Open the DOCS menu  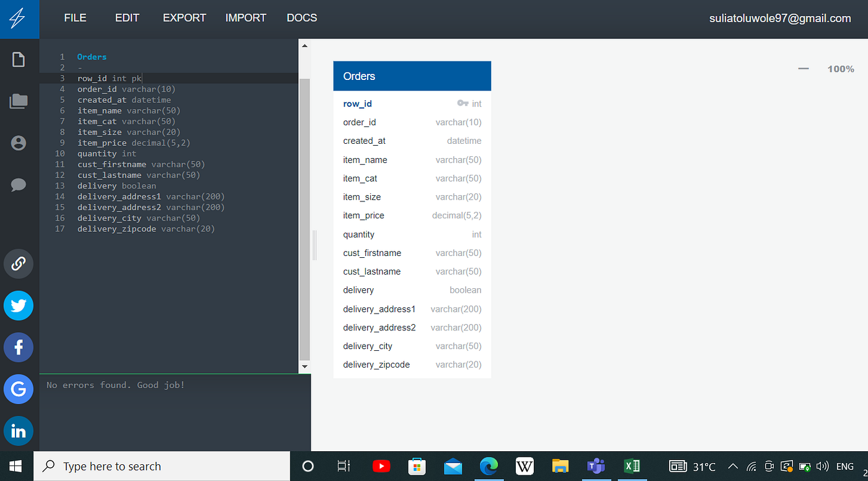pyautogui.click(x=302, y=18)
